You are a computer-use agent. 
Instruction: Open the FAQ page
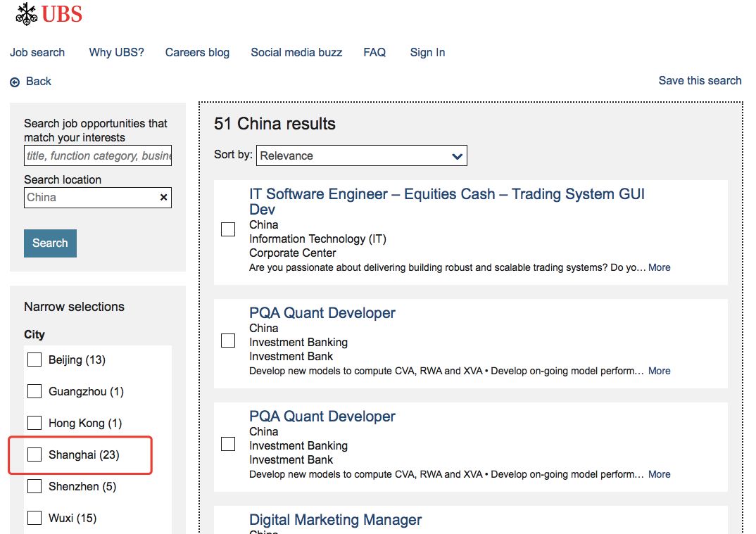click(374, 52)
